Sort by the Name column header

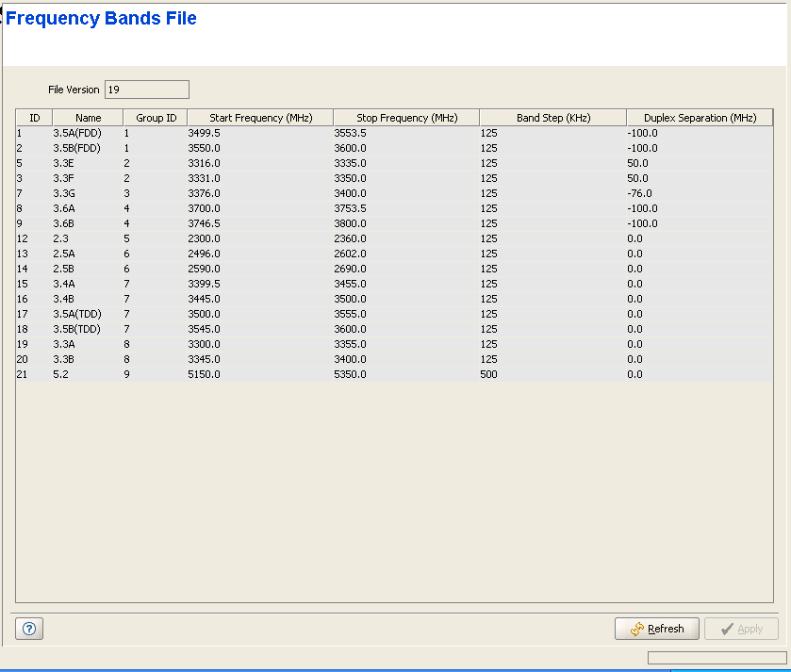click(x=88, y=118)
